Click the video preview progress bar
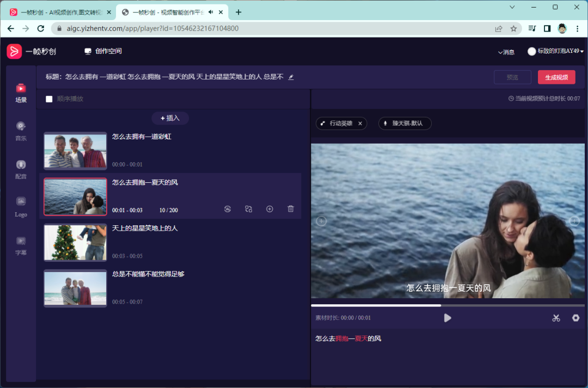This screenshot has width=588, height=388. tap(446, 305)
